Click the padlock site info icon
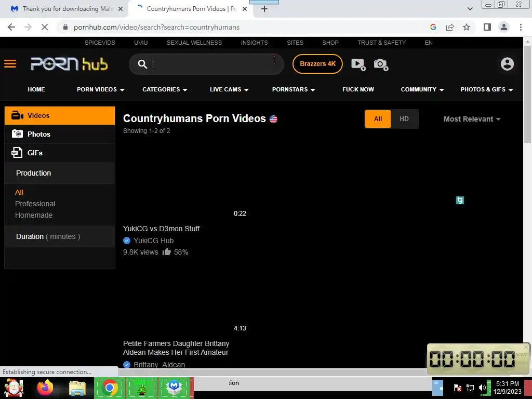The image size is (532, 399). point(65,27)
